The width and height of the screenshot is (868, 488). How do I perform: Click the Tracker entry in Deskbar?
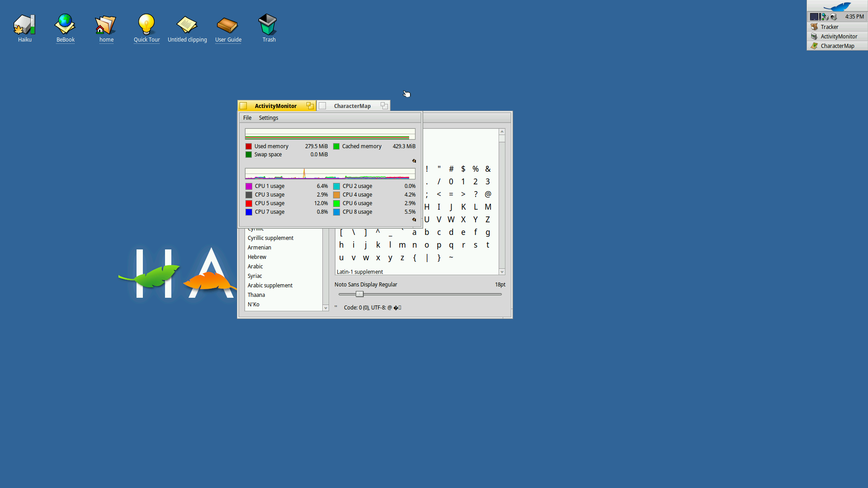837,27
